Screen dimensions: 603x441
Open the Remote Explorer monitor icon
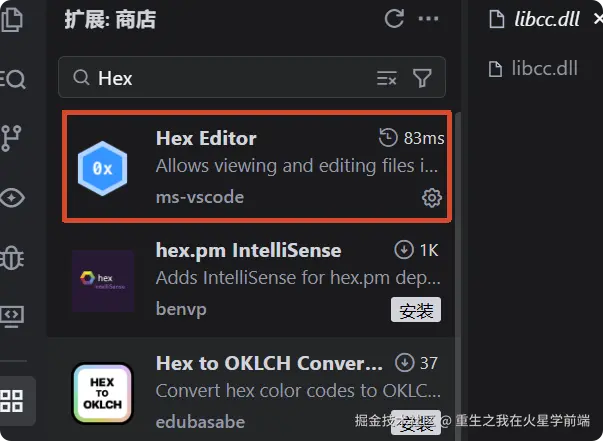point(12,316)
